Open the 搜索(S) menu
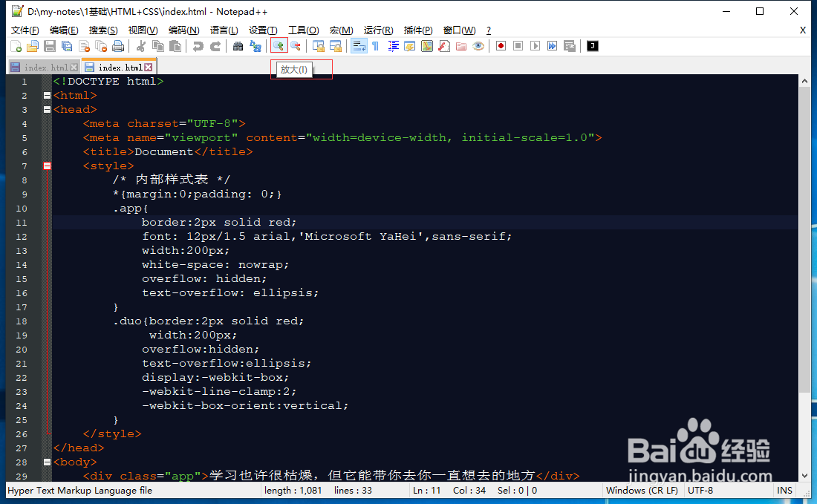817x504 pixels. [103, 30]
